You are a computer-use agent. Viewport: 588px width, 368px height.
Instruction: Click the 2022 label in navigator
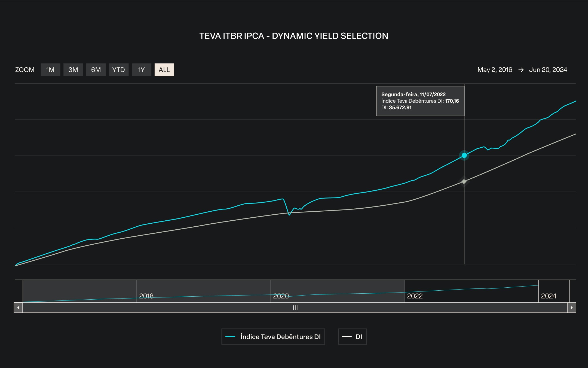pos(415,296)
